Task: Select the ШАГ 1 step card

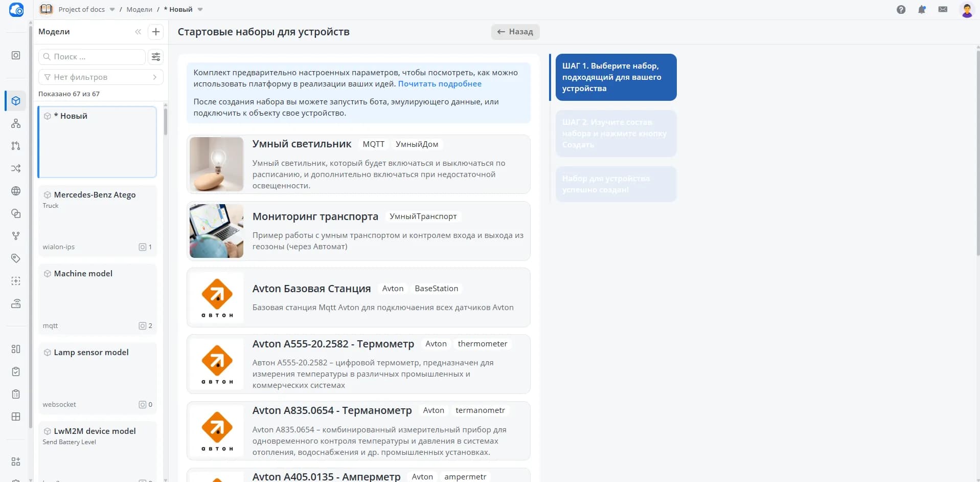Action: click(616, 77)
